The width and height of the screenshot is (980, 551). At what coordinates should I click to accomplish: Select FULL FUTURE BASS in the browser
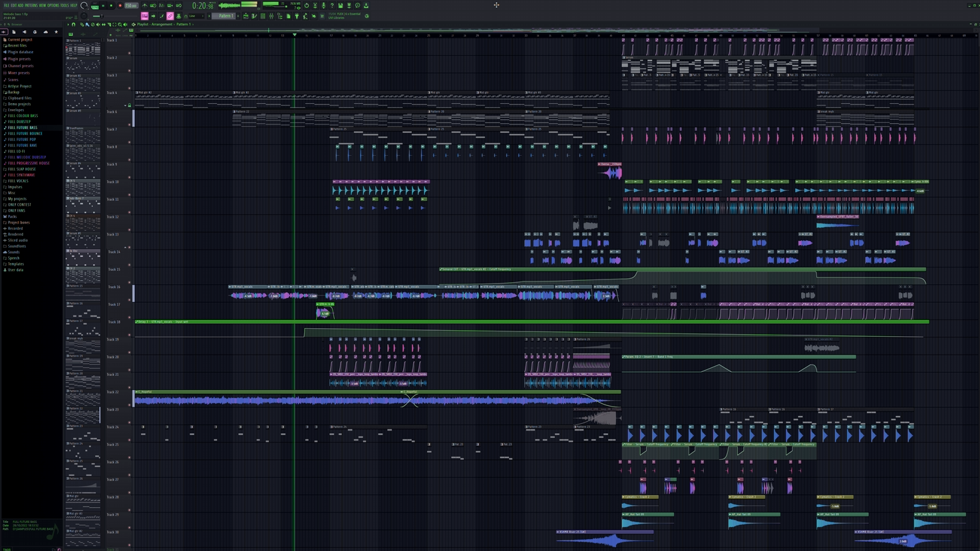(21, 127)
